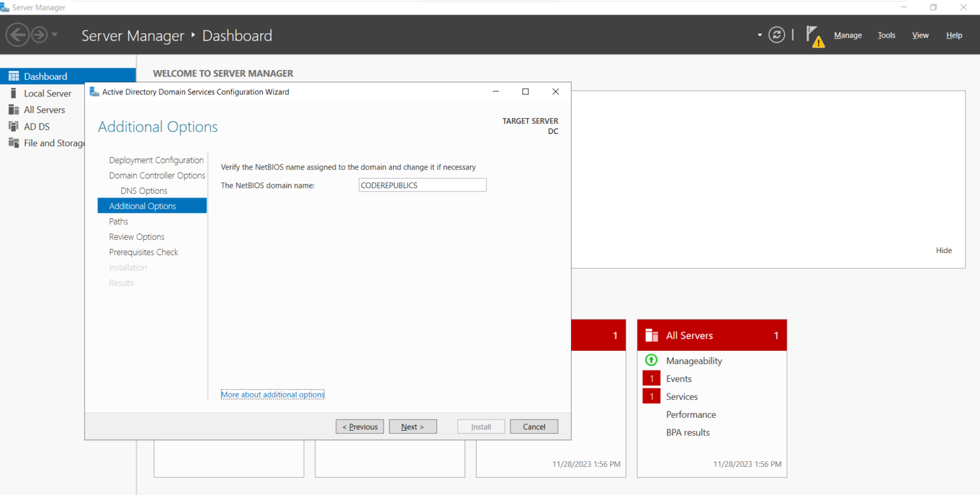Open the Dashboard icon in the sidebar

(13, 76)
